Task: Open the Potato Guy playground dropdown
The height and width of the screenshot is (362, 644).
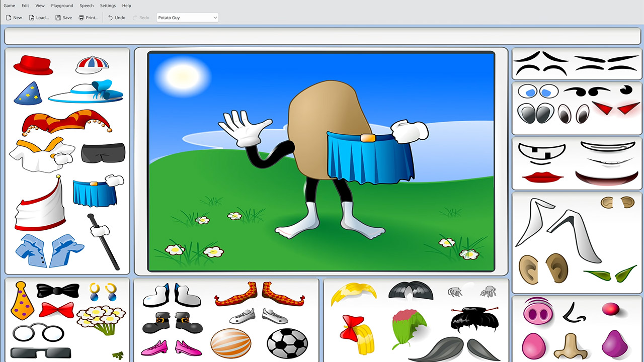Action: [x=187, y=18]
